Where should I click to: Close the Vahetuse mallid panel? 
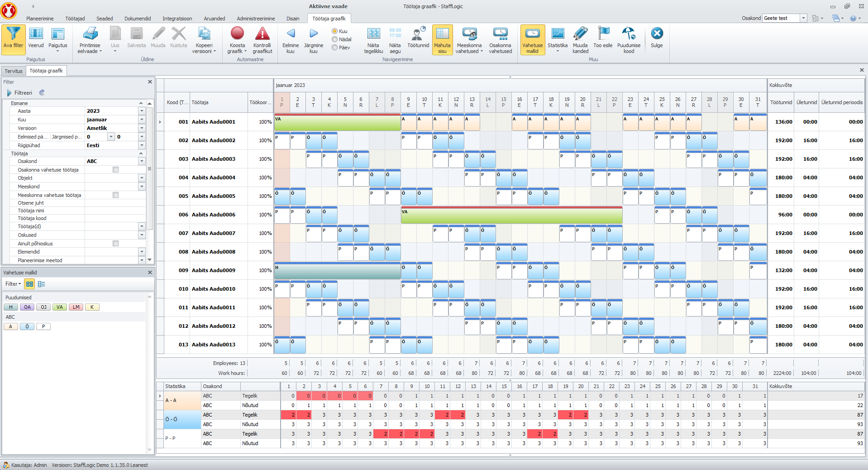tap(150, 273)
